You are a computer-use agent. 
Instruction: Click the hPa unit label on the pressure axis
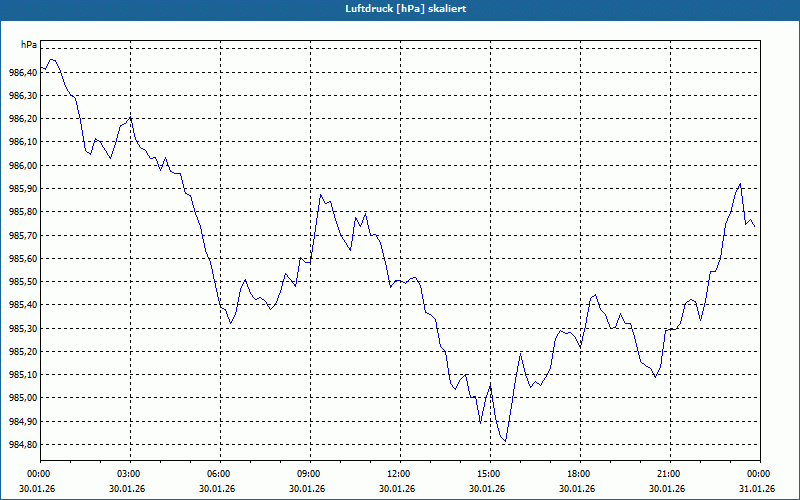coord(29,45)
